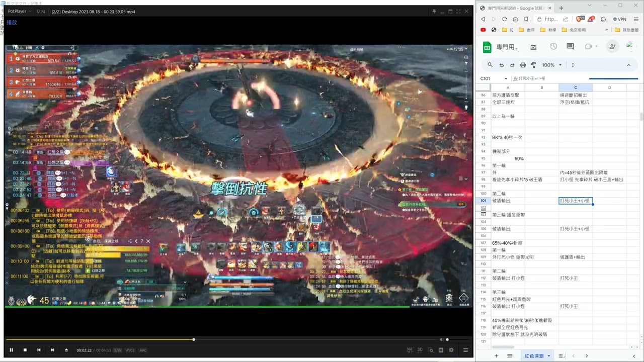This screenshot has height=362, width=644.
Task: Open the 其他書籤 bookmarks folder
Action: click(627, 30)
